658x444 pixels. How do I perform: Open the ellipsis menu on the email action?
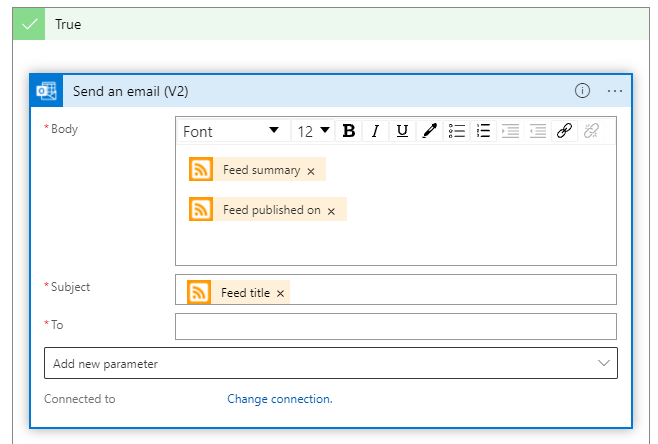(614, 91)
